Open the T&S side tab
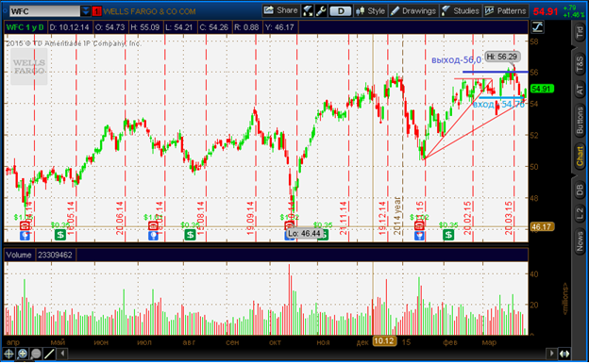The width and height of the screenshot is (589, 364). coord(580,64)
